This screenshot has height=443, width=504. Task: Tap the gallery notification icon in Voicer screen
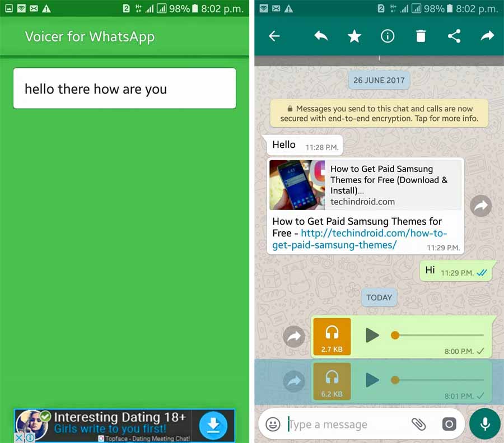pyautogui.click(x=9, y=8)
